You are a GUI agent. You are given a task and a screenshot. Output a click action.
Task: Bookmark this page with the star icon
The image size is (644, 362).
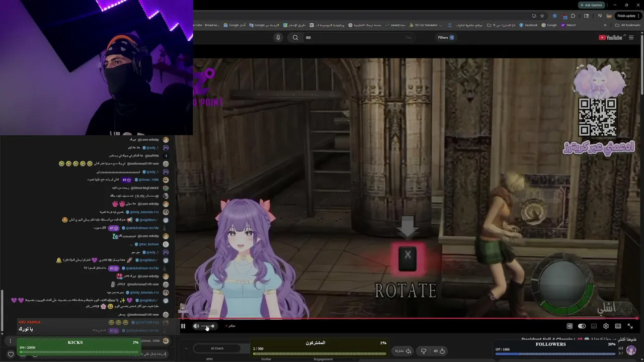(x=542, y=16)
